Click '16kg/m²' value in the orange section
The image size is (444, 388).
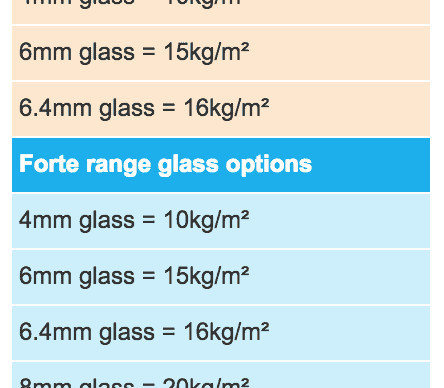[226, 109]
